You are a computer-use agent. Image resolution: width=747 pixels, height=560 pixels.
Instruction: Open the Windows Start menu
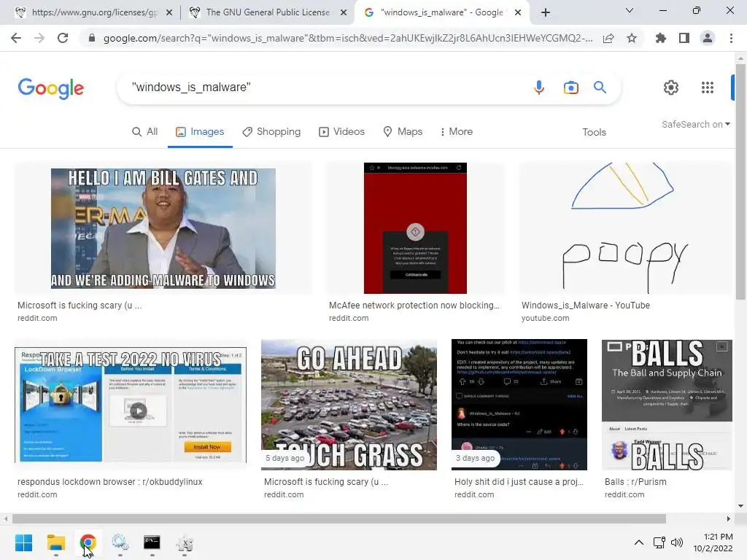click(24, 542)
